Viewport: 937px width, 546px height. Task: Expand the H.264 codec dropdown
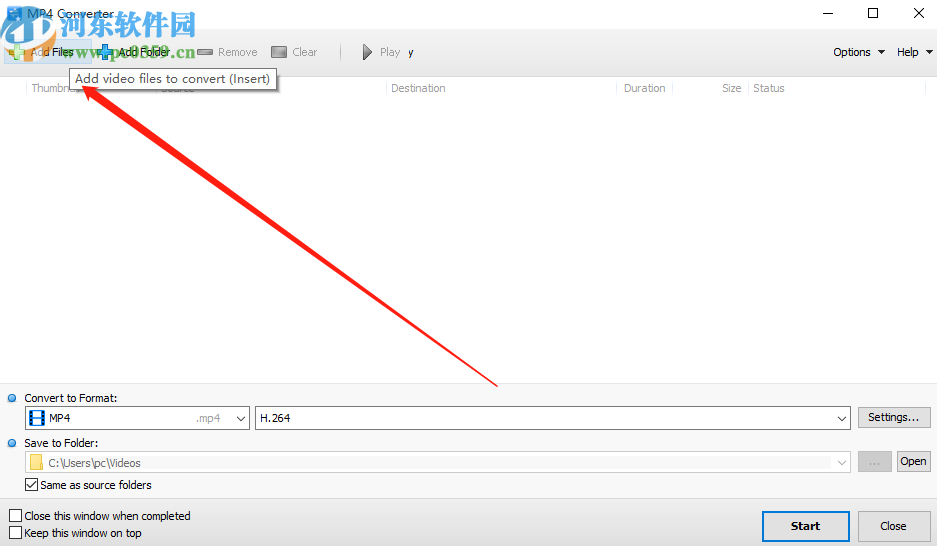pos(841,418)
